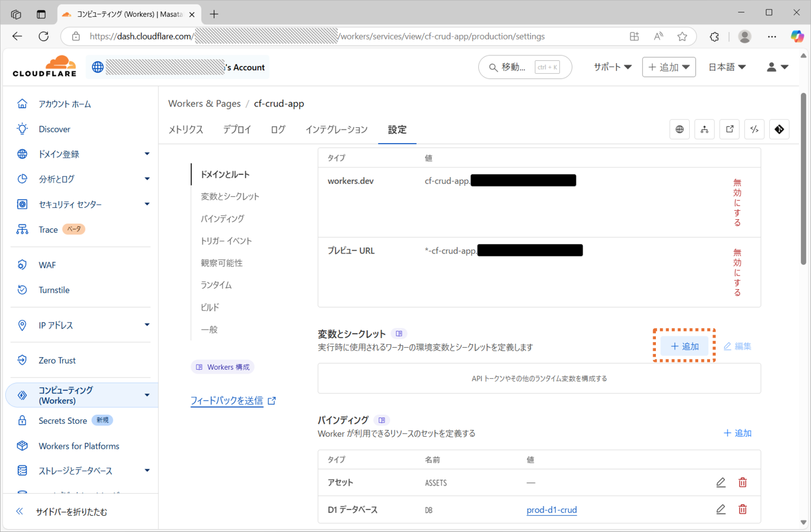Jump to 変数とシークレット settings section
The image size is (811, 532).
230,197
